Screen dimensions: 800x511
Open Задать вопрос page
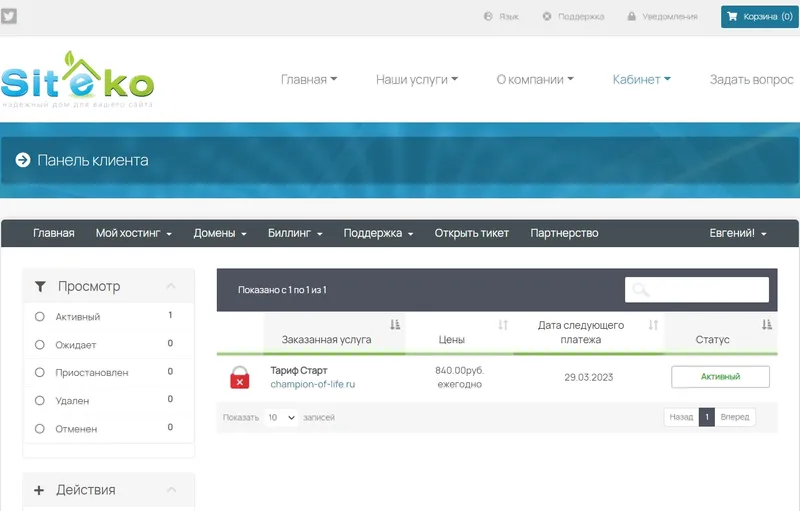click(x=752, y=80)
